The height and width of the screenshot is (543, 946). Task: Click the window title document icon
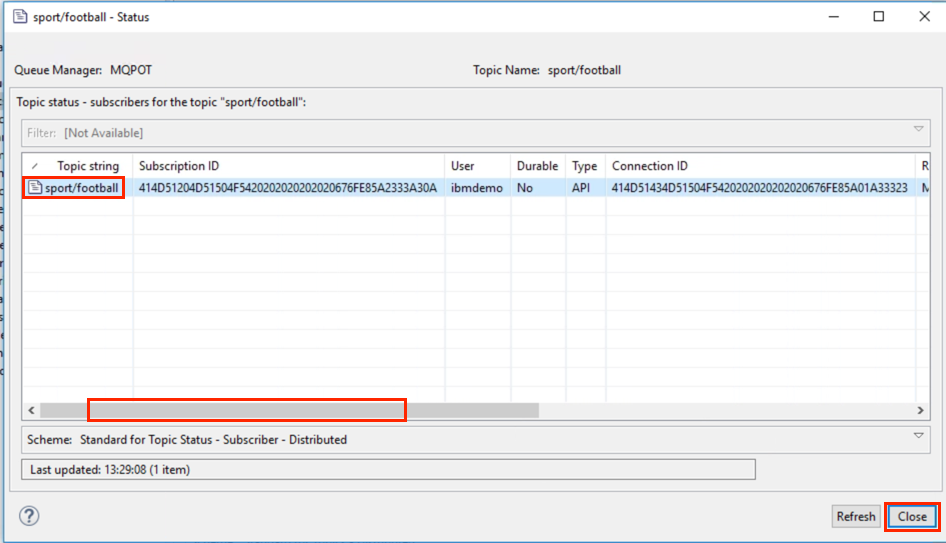[21, 16]
